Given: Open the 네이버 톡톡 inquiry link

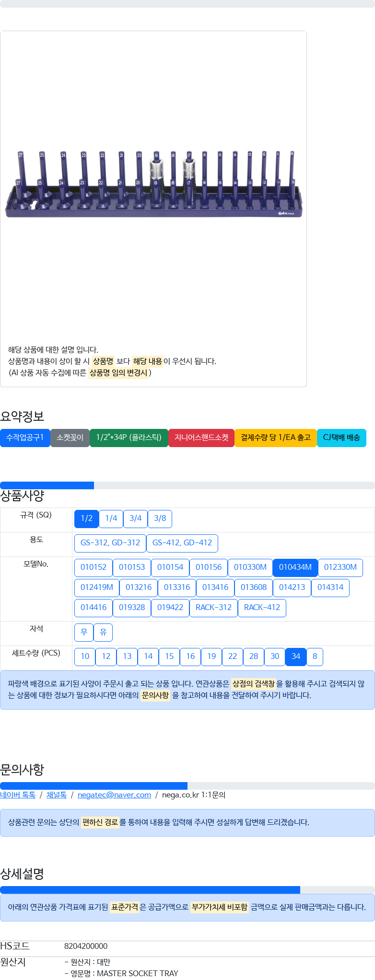Looking at the screenshot, I should click(18, 795).
